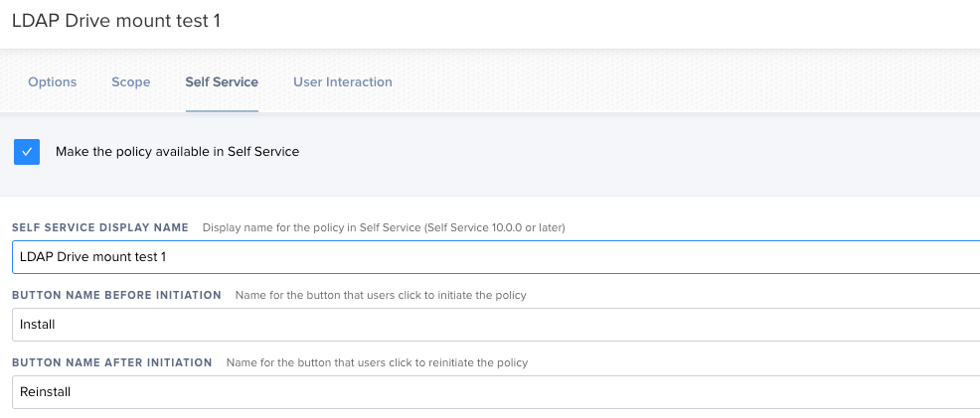
Task: Go to the User Interaction tab
Action: (x=343, y=81)
